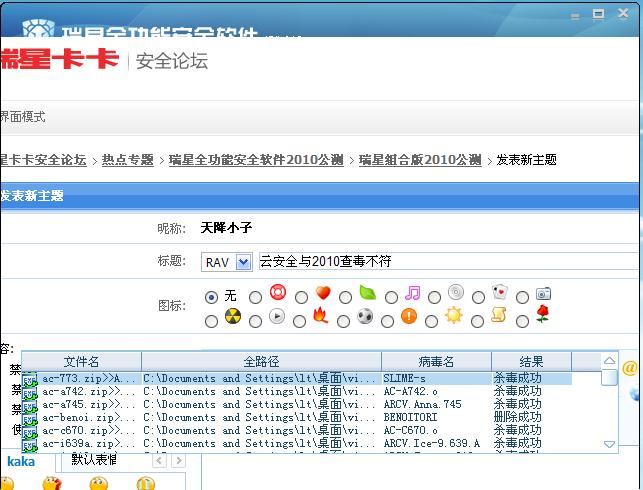Choose the playing cards icon radio button
The width and height of the screenshot is (643, 490).
[x=479, y=297]
